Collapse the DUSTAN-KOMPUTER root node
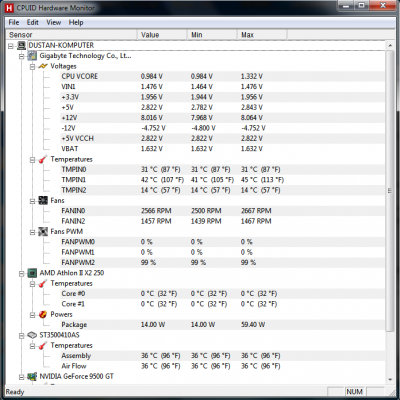Screen dimensions: 400x400 coord(11,46)
